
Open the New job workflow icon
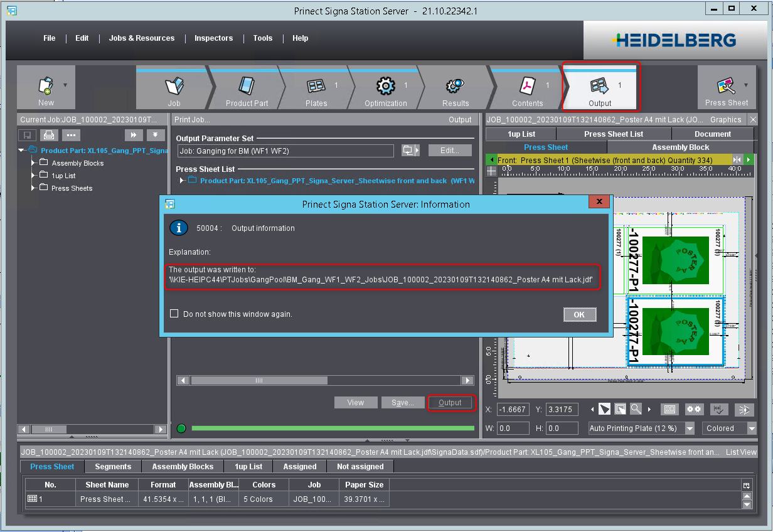[x=46, y=87]
